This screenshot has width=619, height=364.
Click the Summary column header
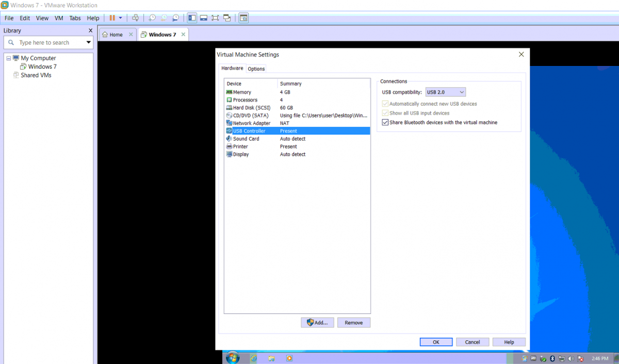(x=324, y=84)
